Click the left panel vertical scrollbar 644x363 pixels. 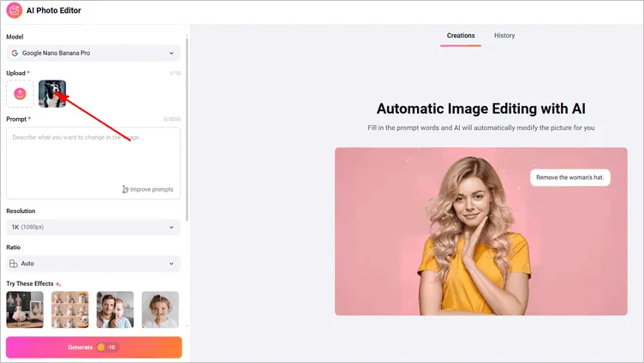188,129
